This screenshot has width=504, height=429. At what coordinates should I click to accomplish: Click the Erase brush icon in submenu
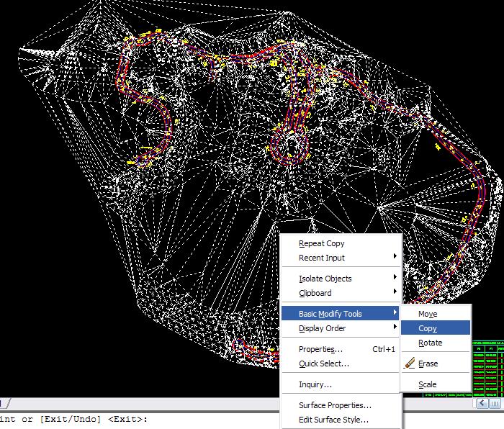click(410, 363)
